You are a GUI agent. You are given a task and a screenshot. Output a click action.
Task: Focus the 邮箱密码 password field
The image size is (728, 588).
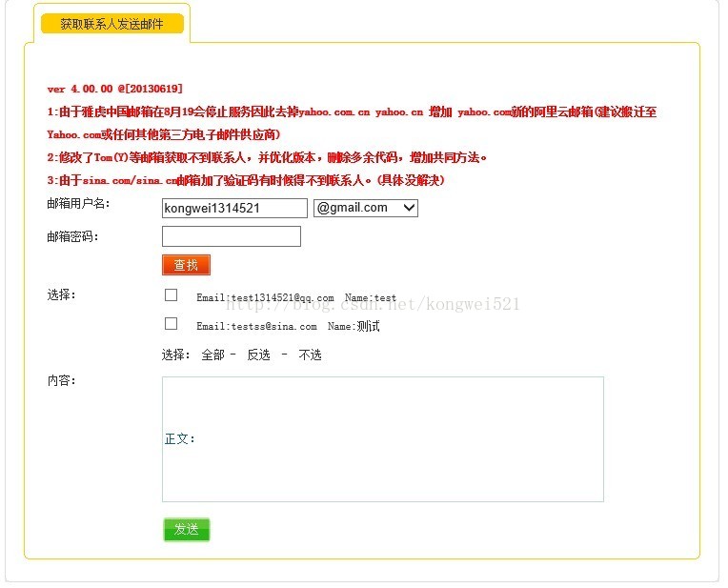click(x=232, y=236)
